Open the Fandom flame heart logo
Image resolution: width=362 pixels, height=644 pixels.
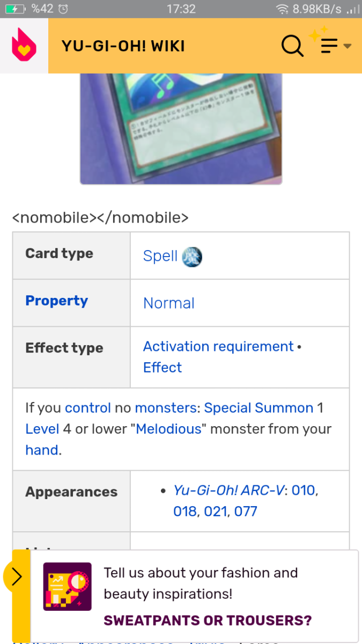(x=24, y=45)
